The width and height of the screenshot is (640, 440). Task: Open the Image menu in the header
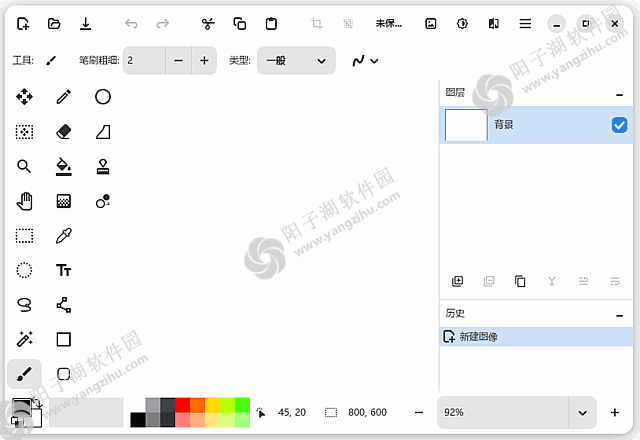click(431, 24)
